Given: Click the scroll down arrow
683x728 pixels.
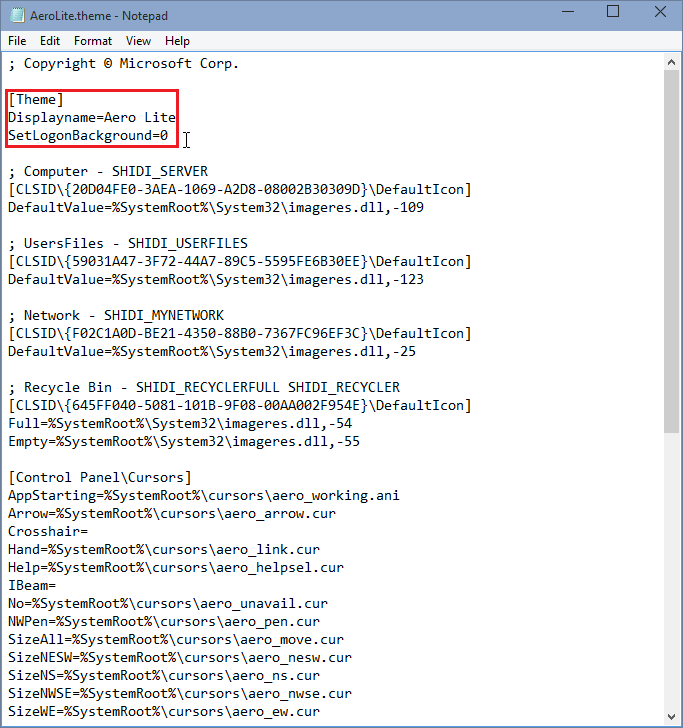Looking at the screenshot, I should 671,716.
